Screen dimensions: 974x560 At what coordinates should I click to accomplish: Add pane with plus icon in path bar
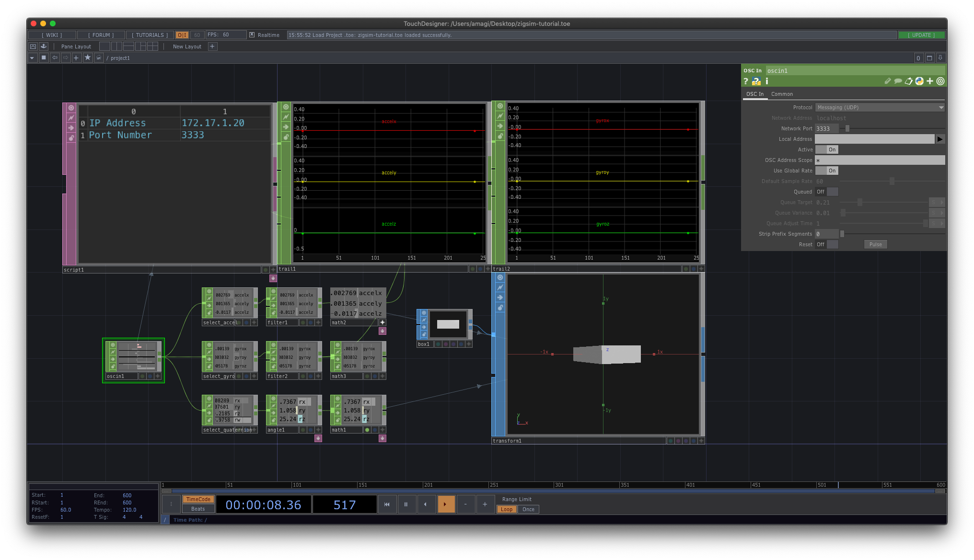tap(76, 58)
